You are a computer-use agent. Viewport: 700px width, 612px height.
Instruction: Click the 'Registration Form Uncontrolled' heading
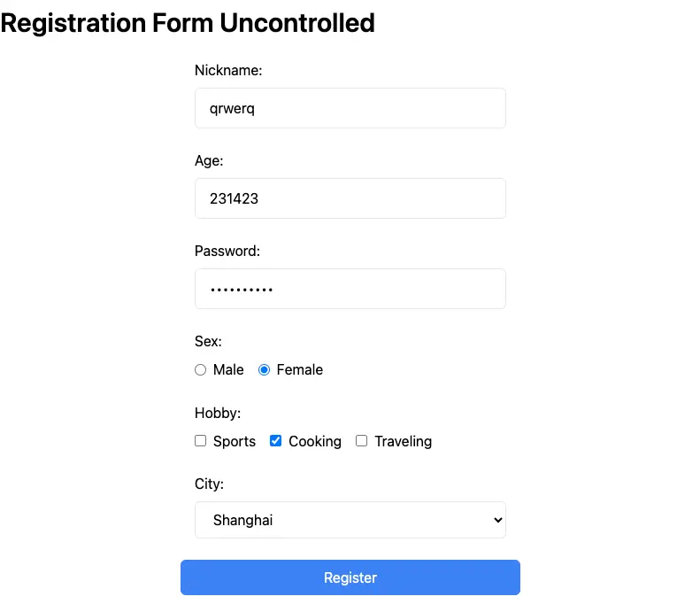[188, 23]
